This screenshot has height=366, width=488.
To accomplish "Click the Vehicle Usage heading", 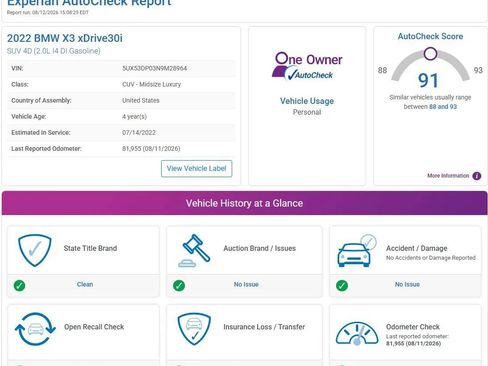I will (x=307, y=101).
